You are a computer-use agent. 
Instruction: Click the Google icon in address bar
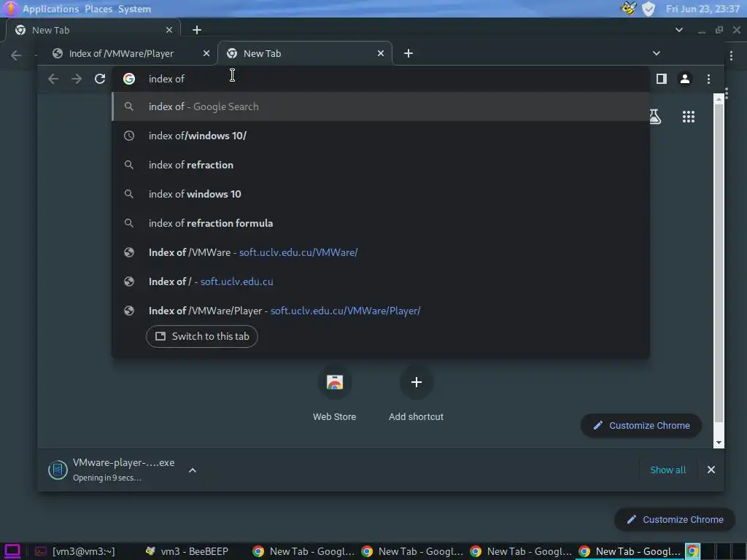click(129, 79)
